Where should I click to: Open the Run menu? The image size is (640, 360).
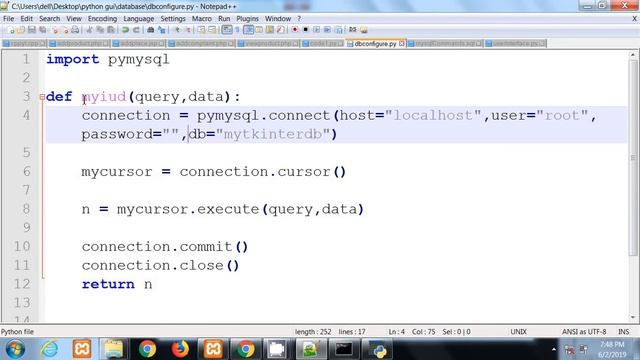[x=224, y=19]
